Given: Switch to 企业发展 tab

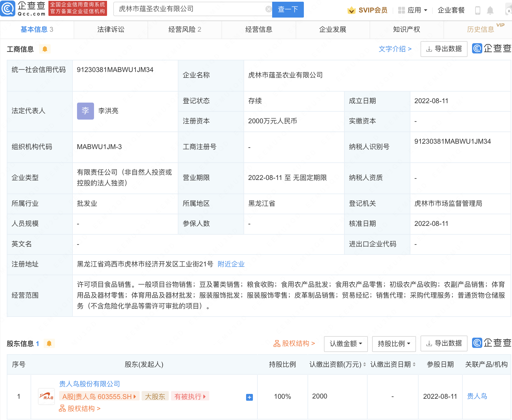Looking at the screenshot, I should (x=333, y=29).
